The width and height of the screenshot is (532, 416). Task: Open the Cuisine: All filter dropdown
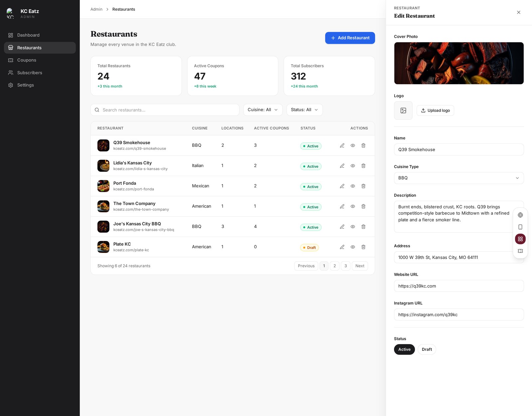pyautogui.click(x=263, y=110)
